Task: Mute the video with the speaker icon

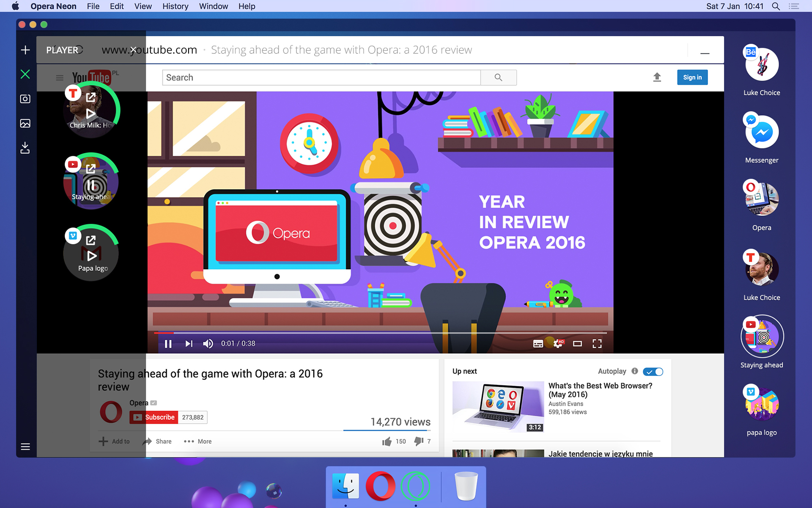Action: pyautogui.click(x=208, y=343)
